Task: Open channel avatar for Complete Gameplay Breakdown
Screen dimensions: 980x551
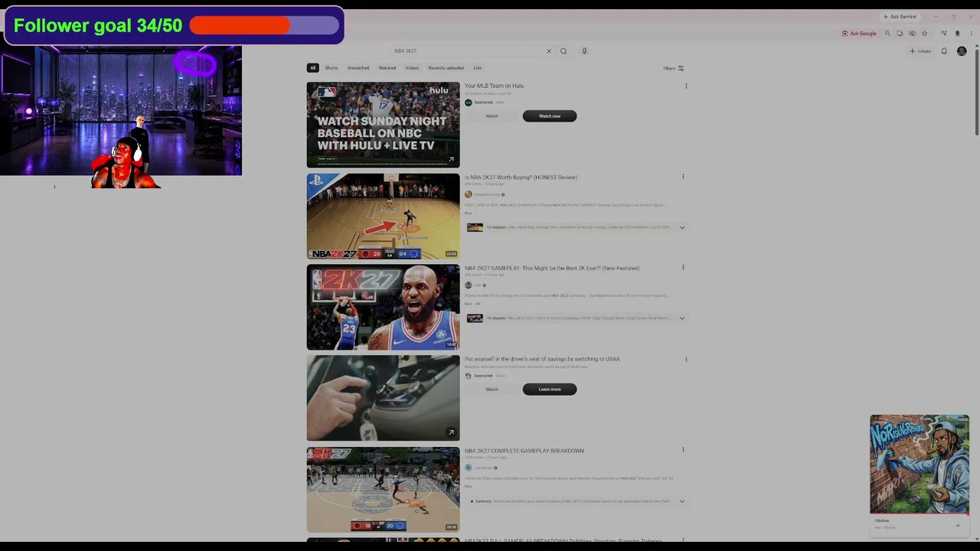Action: (x=469, y=468)
